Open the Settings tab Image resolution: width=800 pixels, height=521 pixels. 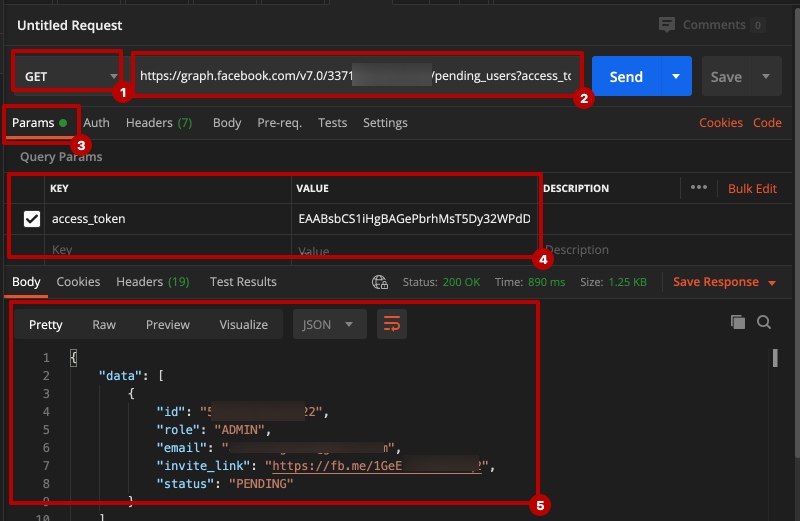click(x=385, y=123)
